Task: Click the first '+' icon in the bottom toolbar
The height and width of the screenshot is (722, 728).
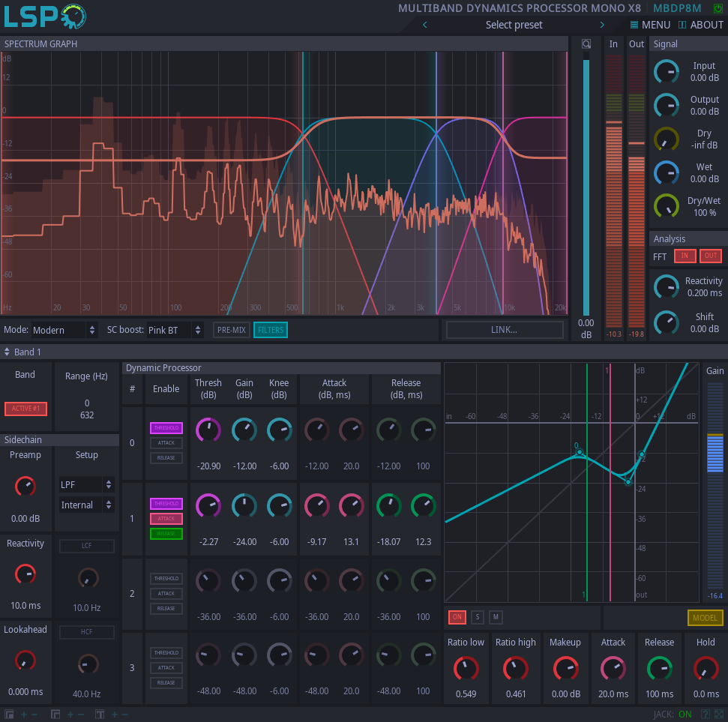Action: click(23, 715)
